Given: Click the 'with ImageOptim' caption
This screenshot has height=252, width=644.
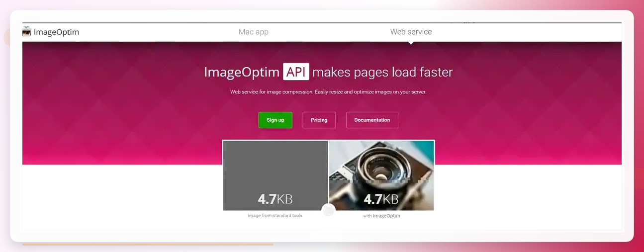Looking at the screenshot, I should tap(381, 216).
